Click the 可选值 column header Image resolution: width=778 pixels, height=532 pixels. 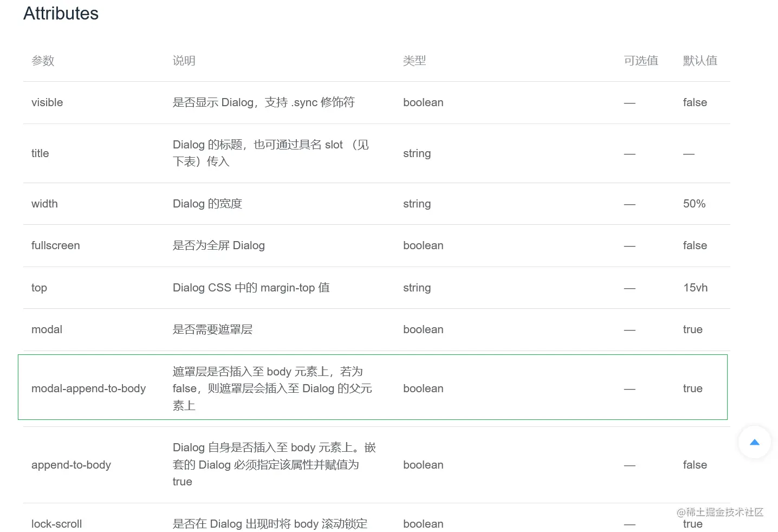pos(641,61)
